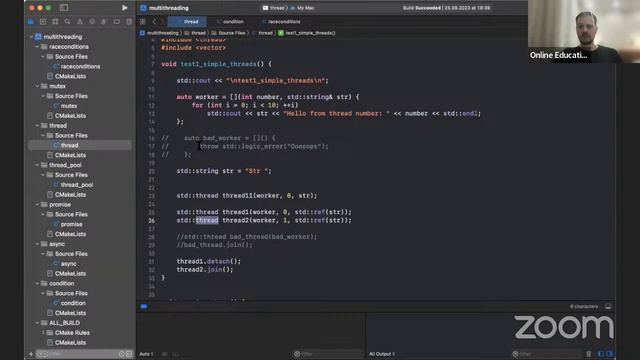Add a file with the plus button

tap(31, 354)
